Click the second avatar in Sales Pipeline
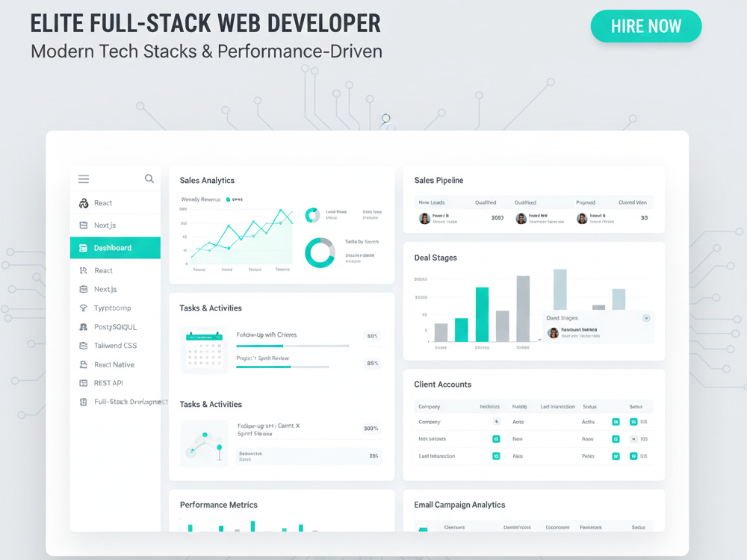747x560 pixels. click(521, 219)
